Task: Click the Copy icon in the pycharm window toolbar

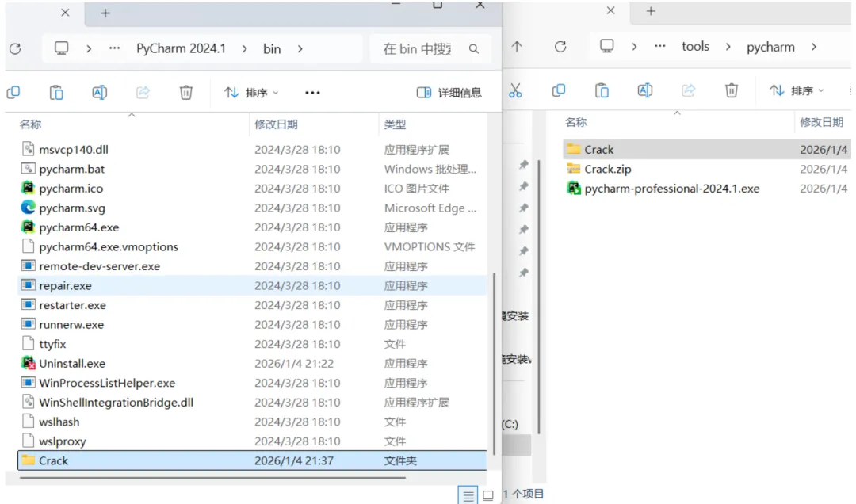Action: (x=559, y=90)
